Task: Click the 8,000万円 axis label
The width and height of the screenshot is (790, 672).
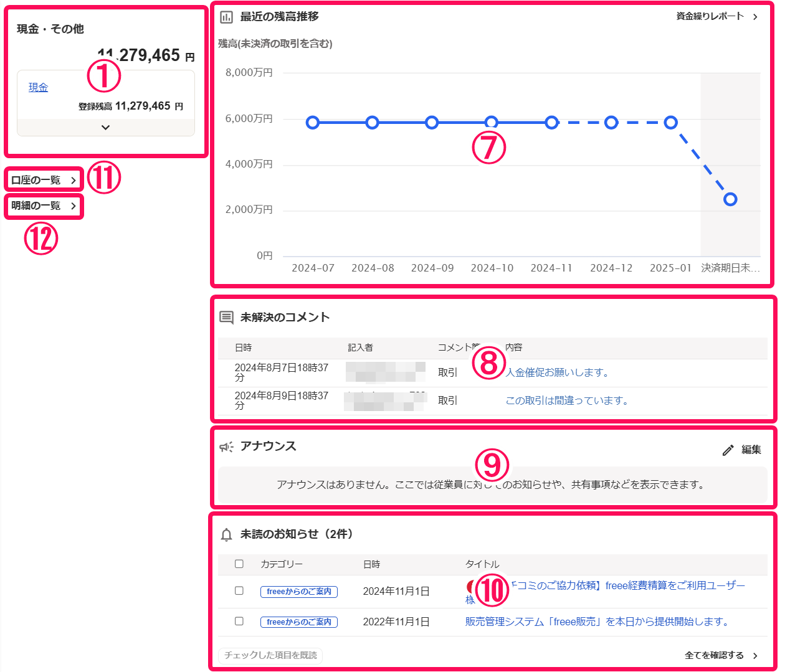Action: [x=249, y=72]
